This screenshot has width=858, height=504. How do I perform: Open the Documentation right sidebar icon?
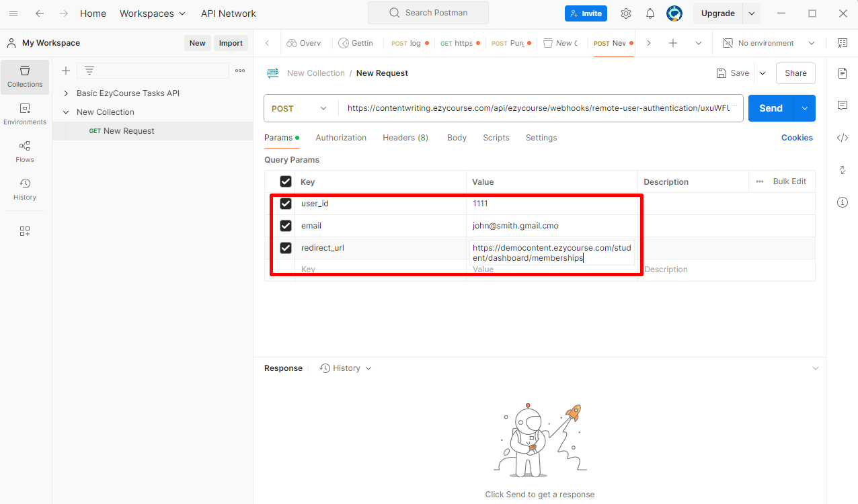point(843,73)
